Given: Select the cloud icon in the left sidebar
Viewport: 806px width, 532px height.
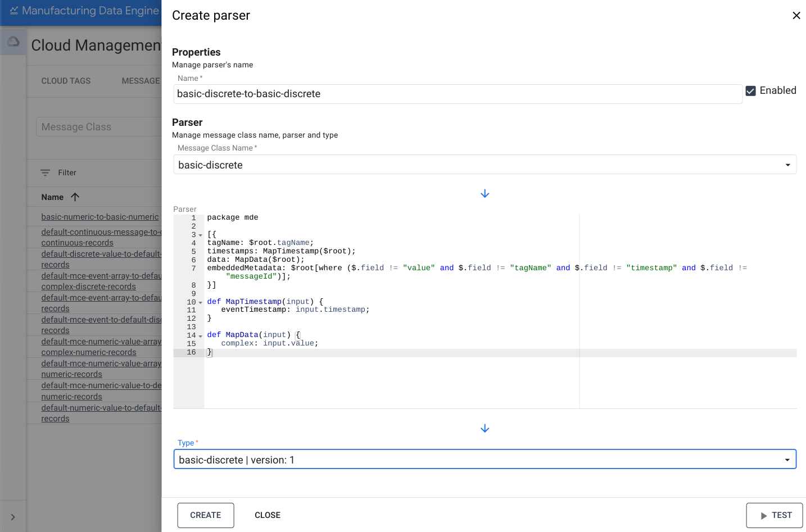Looking at the screenshot, I should (12, 40).
